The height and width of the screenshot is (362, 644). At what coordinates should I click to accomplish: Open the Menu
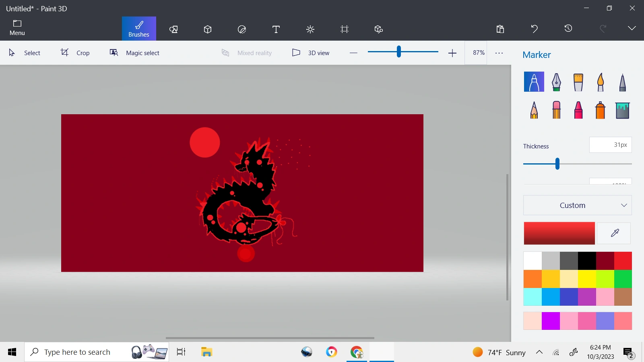17,27
